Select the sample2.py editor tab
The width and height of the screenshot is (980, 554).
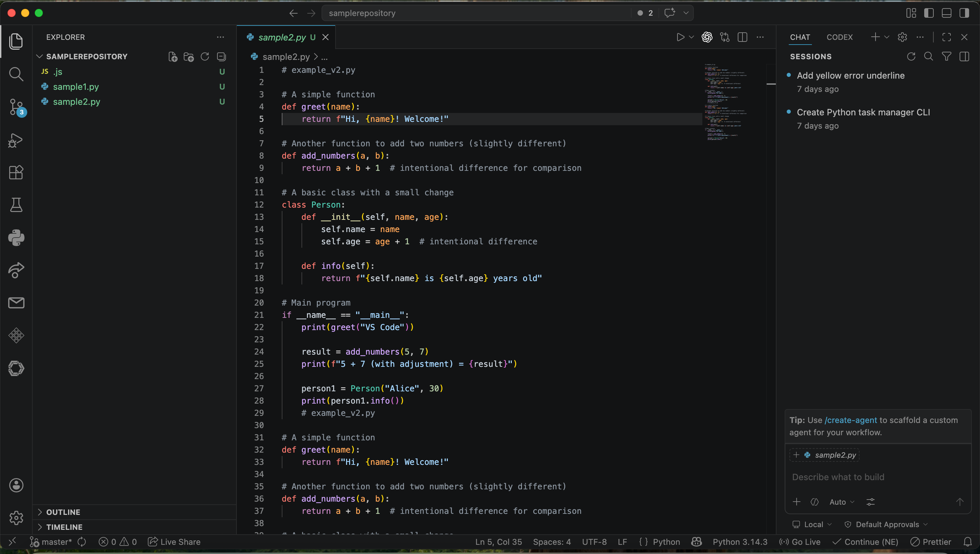pos(282,37)
